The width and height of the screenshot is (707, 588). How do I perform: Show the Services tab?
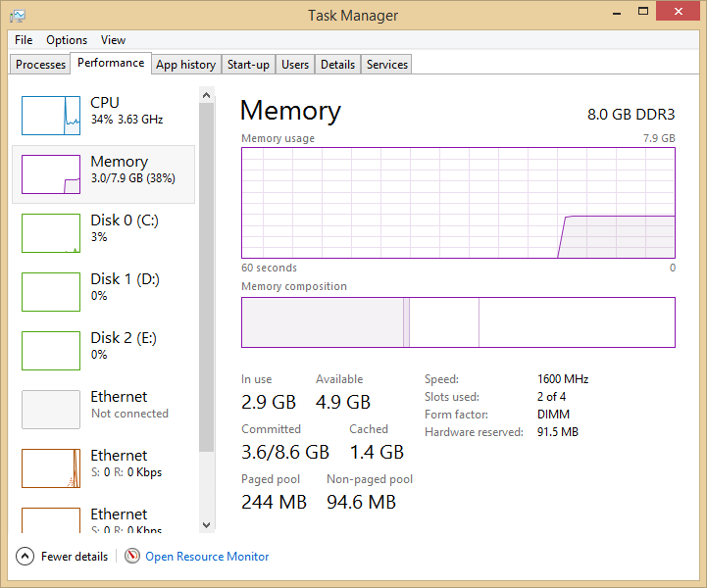coord(386,65)
